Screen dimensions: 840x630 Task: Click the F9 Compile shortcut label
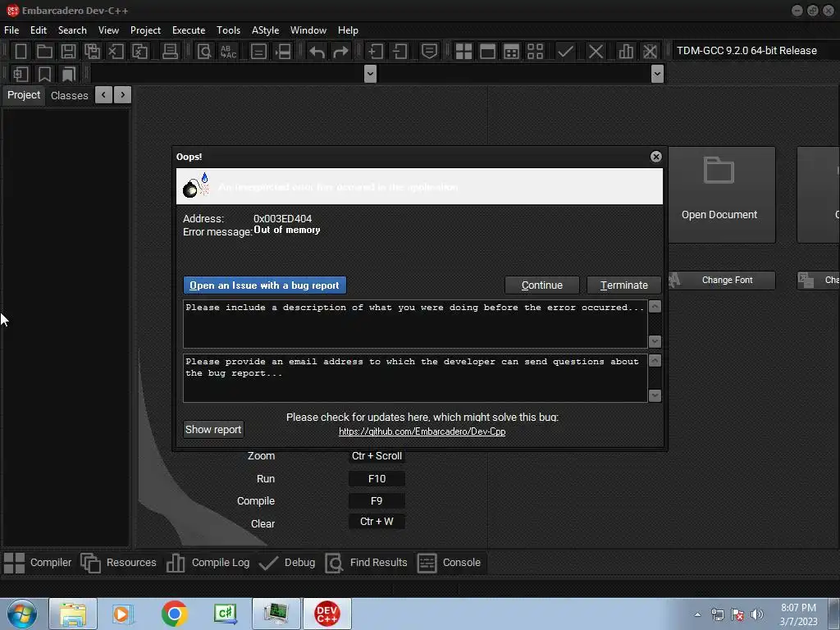click(x=377, y=500)
